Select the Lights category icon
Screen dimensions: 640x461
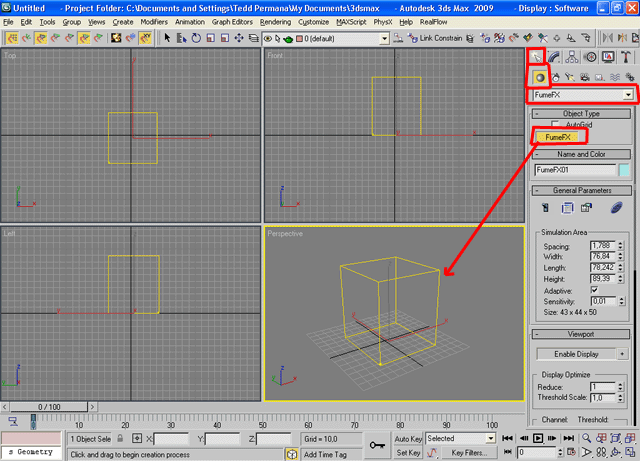570,77
